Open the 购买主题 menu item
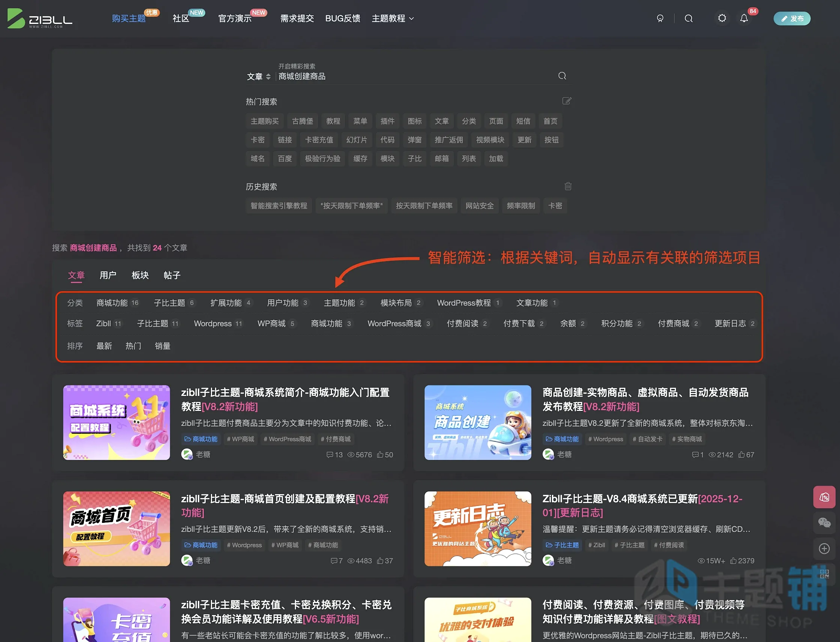840x642 pixels. (129, 18)
